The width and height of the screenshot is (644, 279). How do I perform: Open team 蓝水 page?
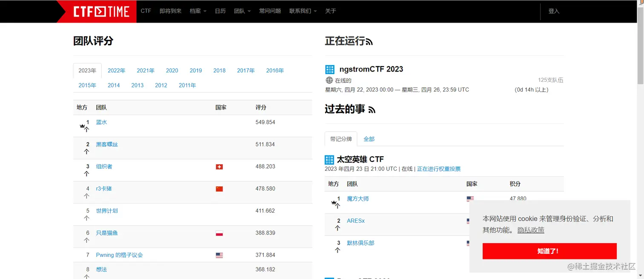(x=101, y=122)
